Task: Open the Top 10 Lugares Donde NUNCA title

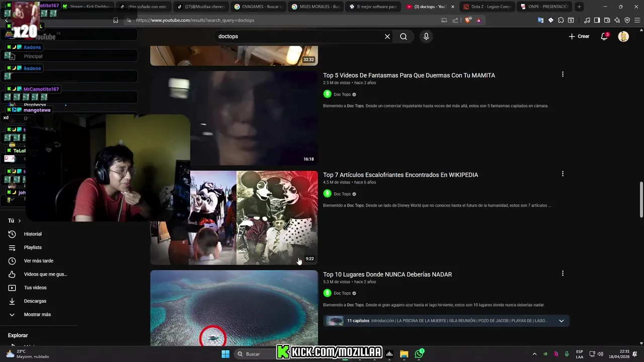Action: (x=387, y=275)
